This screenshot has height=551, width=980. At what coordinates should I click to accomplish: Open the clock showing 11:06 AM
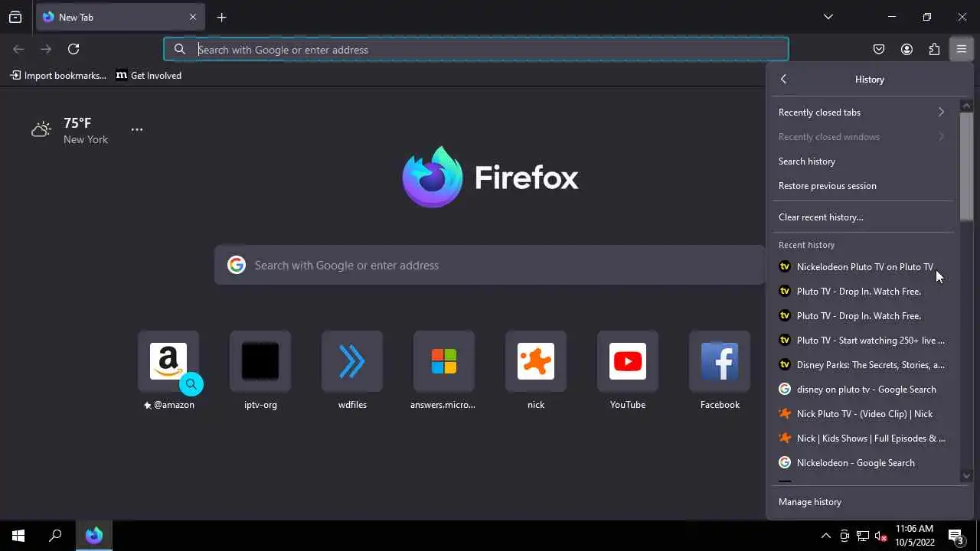915,536
